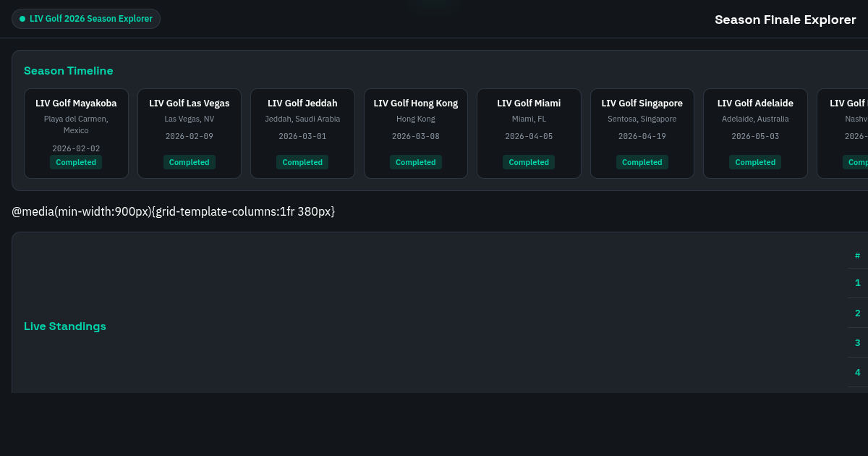This screenshot has width=868, height=456.
Task: Click the Completed badge on the Mayakoba card
Action: click(x=76, y=162)
